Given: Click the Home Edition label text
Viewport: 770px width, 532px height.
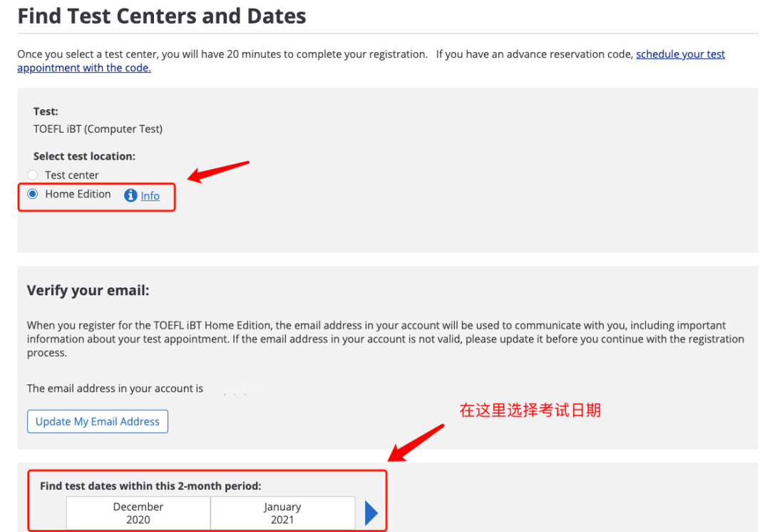Looking at the screenshot, I should [x=78, y=194].
